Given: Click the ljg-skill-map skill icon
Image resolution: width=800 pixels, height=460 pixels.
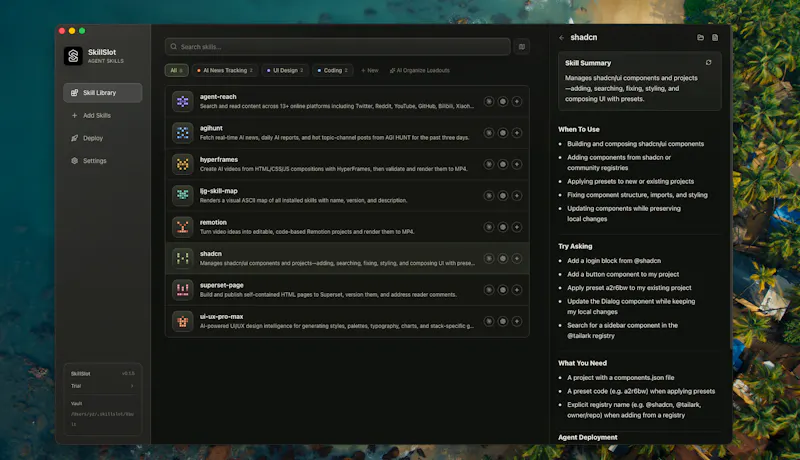Looking at the screenshot, I should [183, 195].
